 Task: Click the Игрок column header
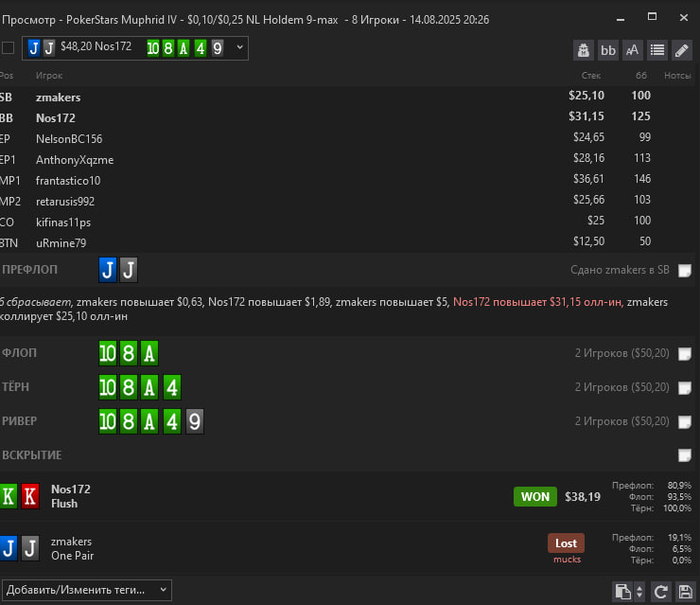pos(49,75)
